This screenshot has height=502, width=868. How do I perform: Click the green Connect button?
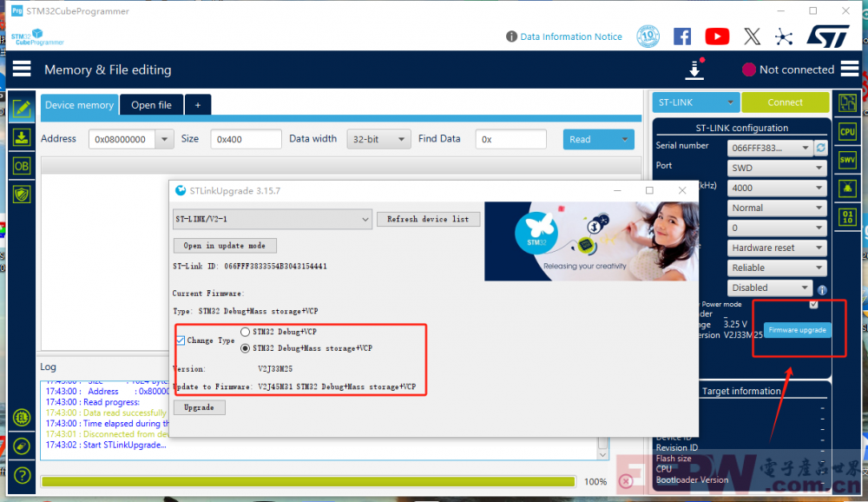tap(785, 102)
